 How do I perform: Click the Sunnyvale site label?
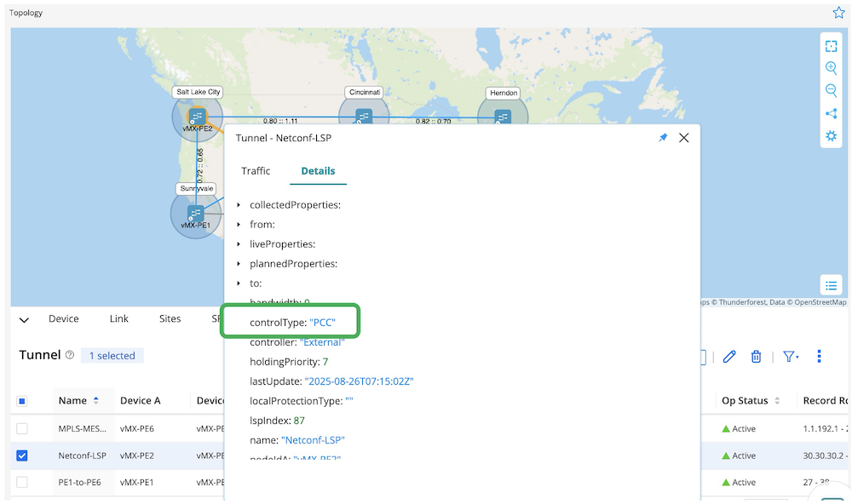click(196, 188)
